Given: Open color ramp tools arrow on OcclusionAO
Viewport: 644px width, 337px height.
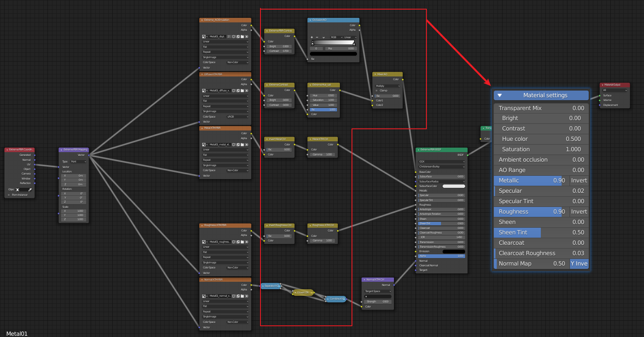Looking at the screenshot, I should click(x=324, y=37).
